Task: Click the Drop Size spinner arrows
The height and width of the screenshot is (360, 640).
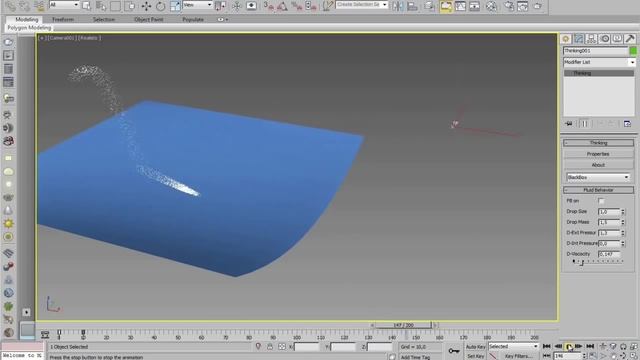Action: (x=623, y=211)
